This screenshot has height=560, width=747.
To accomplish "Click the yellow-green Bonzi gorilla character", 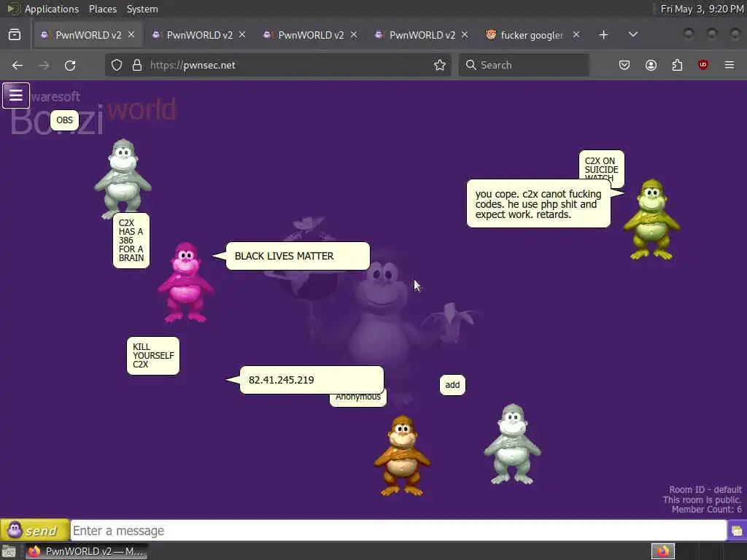I will pyautogui.click(x=651, y=219).
